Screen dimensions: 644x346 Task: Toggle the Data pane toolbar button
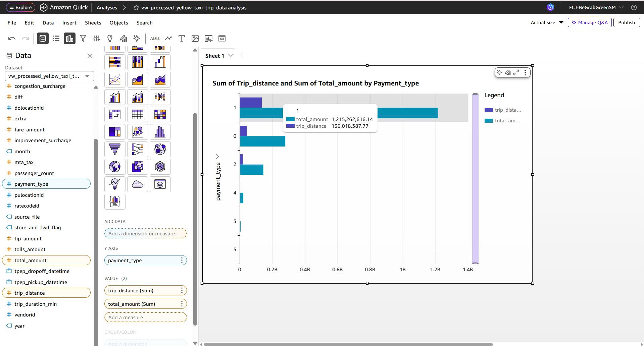pyautogui.click(x=43, y=39)
